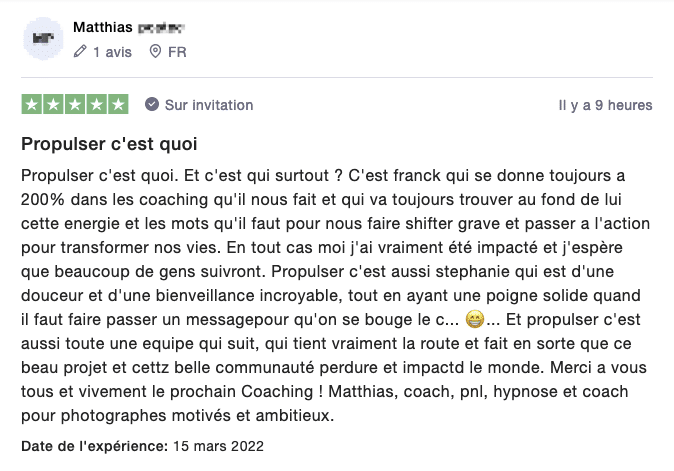Click the date "15 mars 2022"

tap(218, 446)
